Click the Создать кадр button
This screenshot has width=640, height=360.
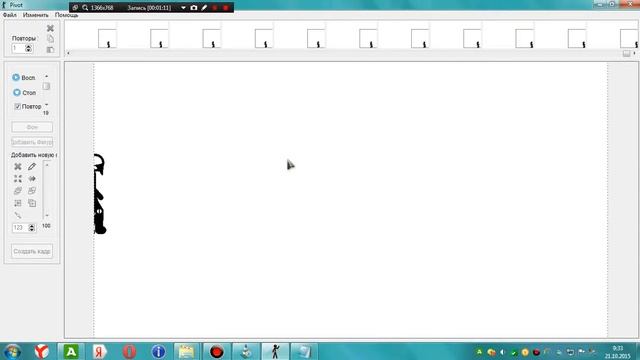coord(32,251)
